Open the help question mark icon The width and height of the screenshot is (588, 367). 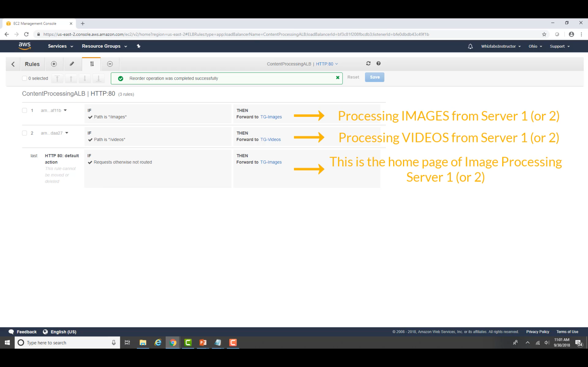(378, 63)
